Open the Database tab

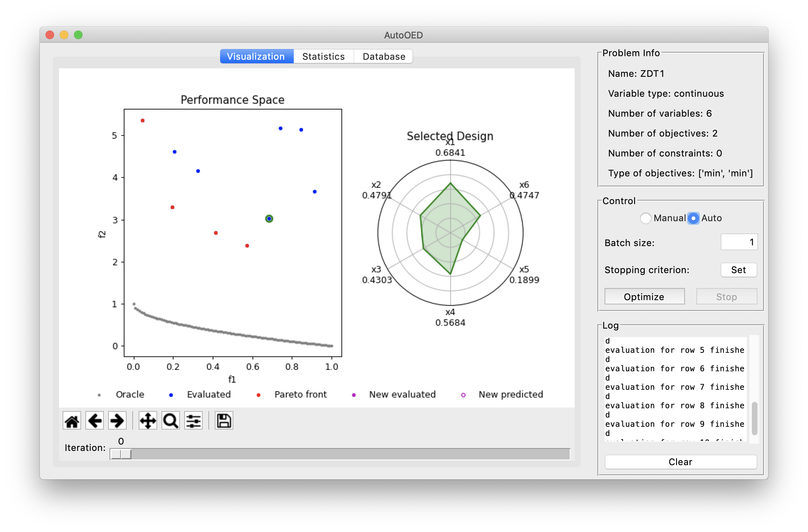click(384, 57)
